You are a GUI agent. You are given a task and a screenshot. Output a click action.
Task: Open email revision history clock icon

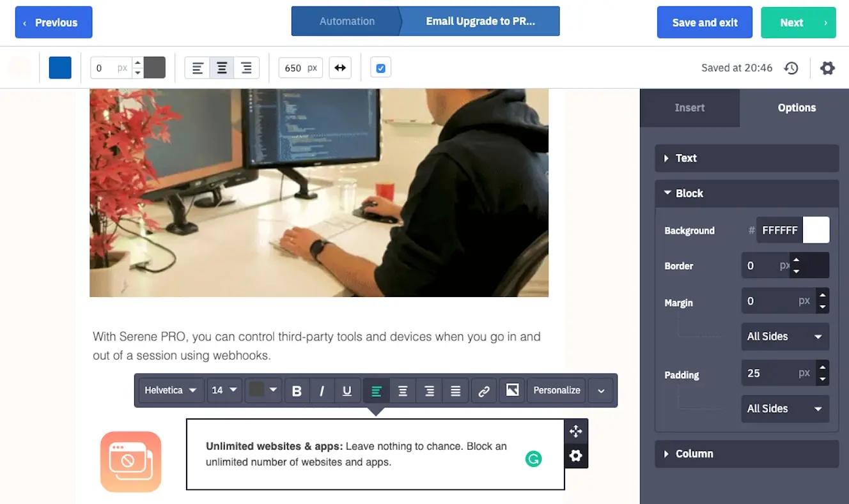click(x=791, y=68)
